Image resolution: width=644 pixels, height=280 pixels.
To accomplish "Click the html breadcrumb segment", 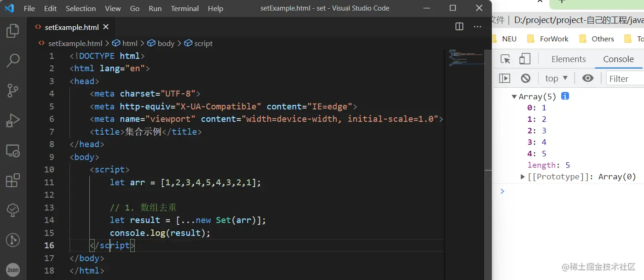I will coord(125,43).
